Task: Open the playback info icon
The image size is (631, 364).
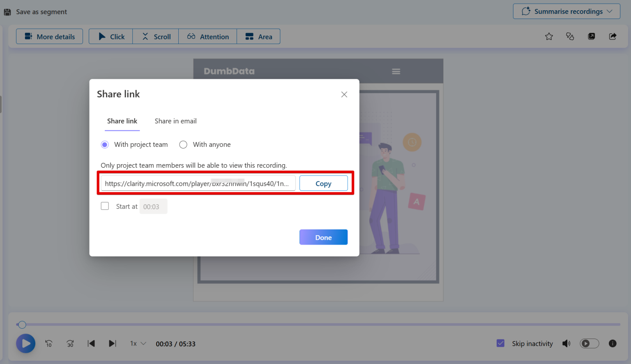Action: (612, 343)
